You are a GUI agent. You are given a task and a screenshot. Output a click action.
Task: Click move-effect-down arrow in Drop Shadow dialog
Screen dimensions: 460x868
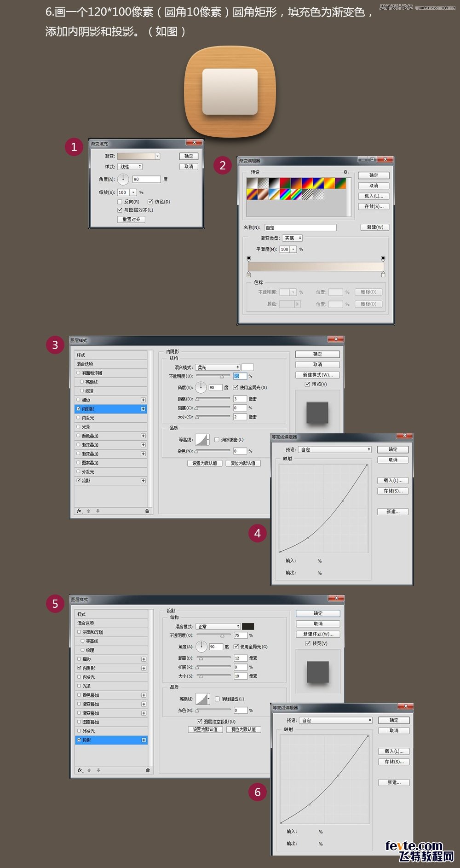click(x=98, y=770)
